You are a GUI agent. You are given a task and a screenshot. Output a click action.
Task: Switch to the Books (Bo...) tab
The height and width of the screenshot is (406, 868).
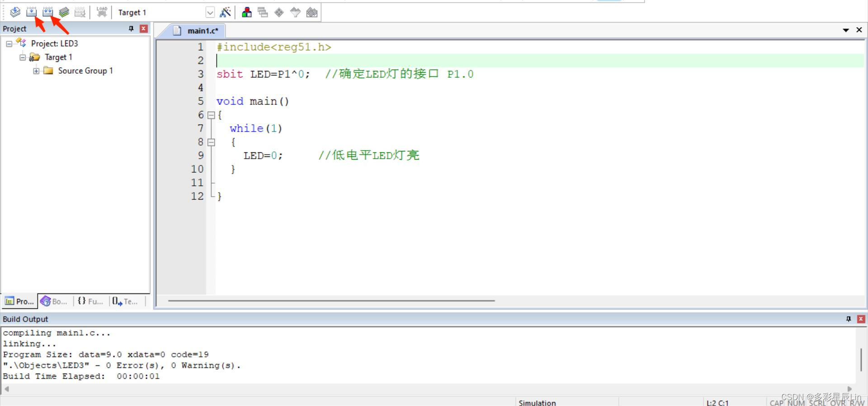[54, 301]
